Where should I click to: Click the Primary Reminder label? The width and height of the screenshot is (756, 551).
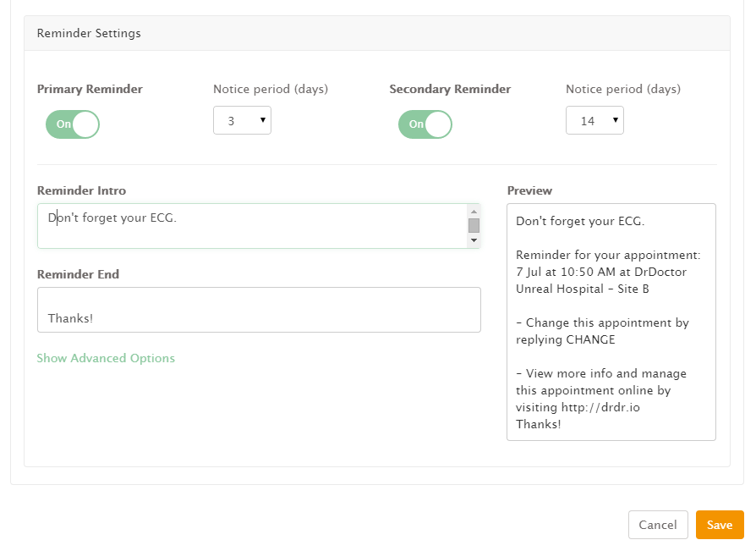(90, 89)
